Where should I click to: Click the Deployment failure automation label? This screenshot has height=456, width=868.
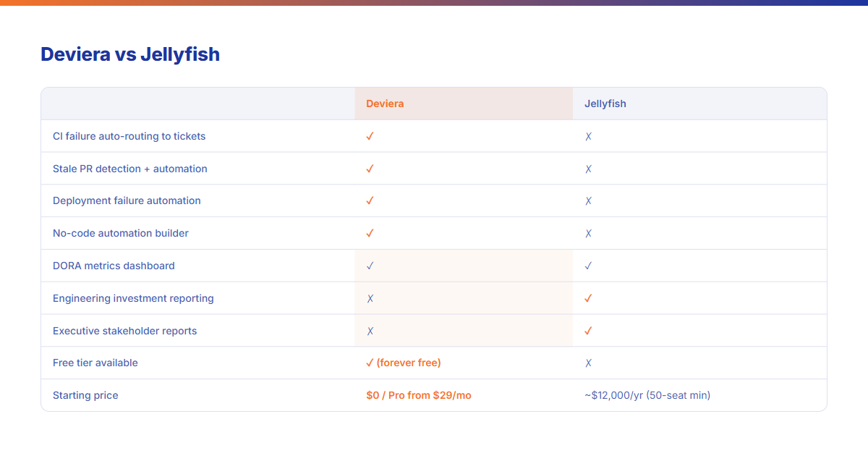point(127,200)
